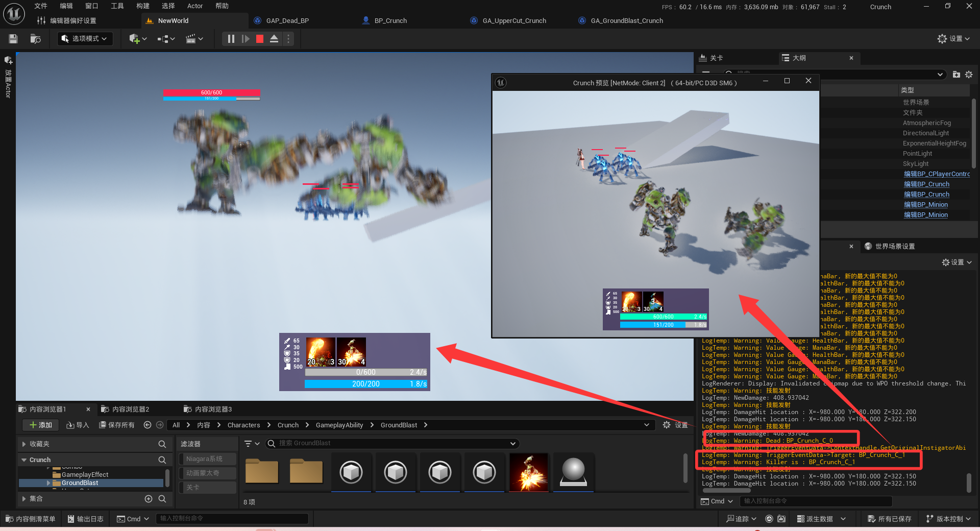Select the fire explosion montage thumbnail
This screenshot has height=531, width=980.
click(529, 472)
